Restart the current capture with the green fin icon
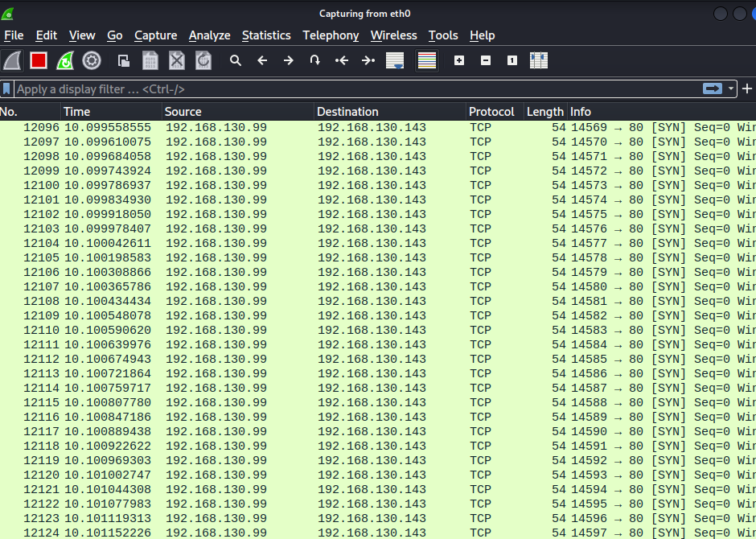Image resolution: width=756 pixels, height=539 pixels. [x=65, y=61]
